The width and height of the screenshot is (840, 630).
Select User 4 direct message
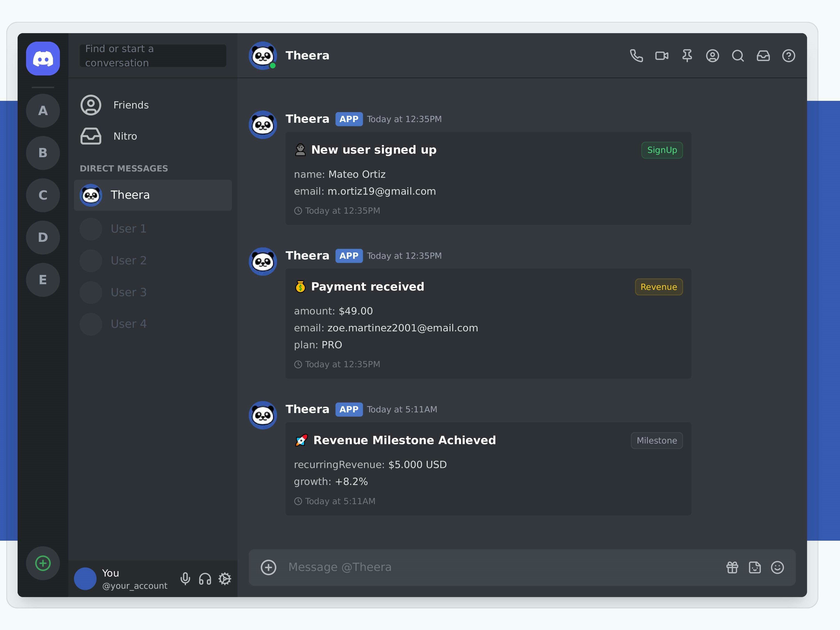153,324
